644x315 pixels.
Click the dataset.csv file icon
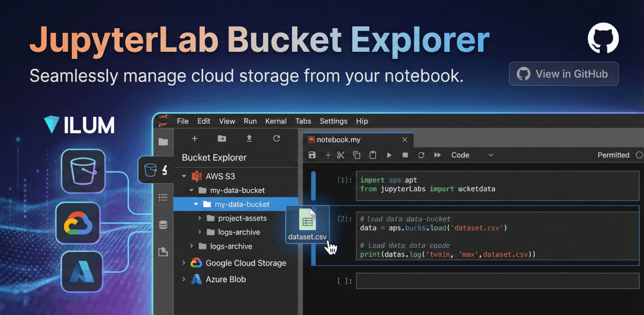tap(307, 220)
